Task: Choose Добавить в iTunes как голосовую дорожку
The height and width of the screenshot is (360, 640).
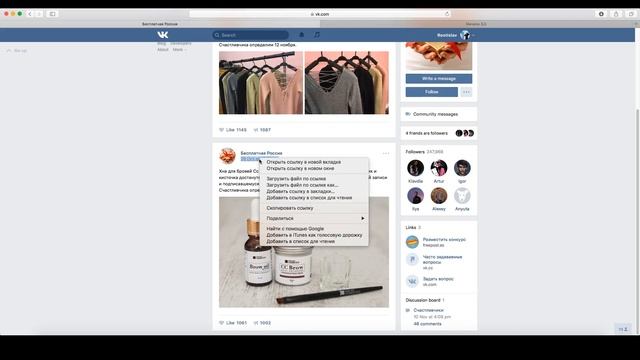Action: tap(314, 235)
